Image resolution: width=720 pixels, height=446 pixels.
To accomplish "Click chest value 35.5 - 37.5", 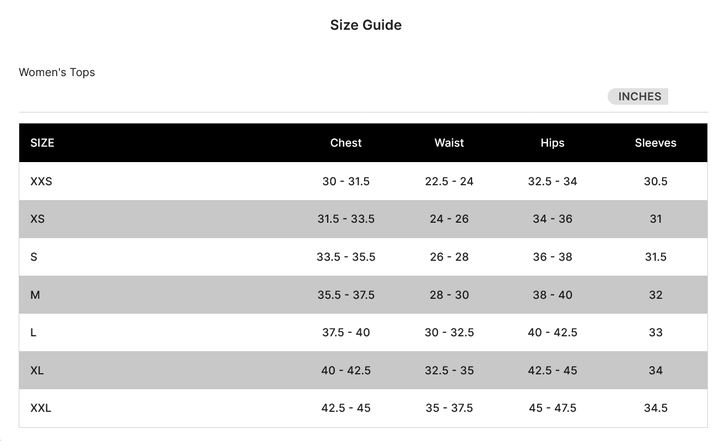I will point(346,295).
